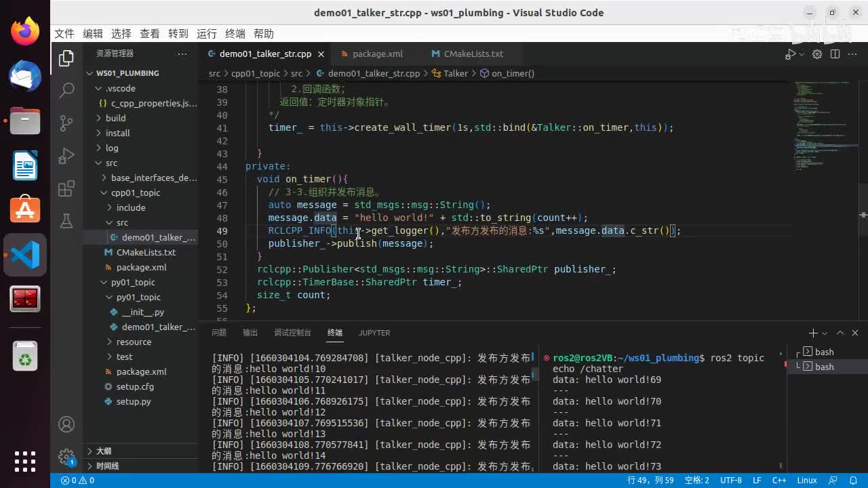Screen dimensions: 868x488
Task: Launch Firefox from the Ubuntu dock
Action: point(25,31)
